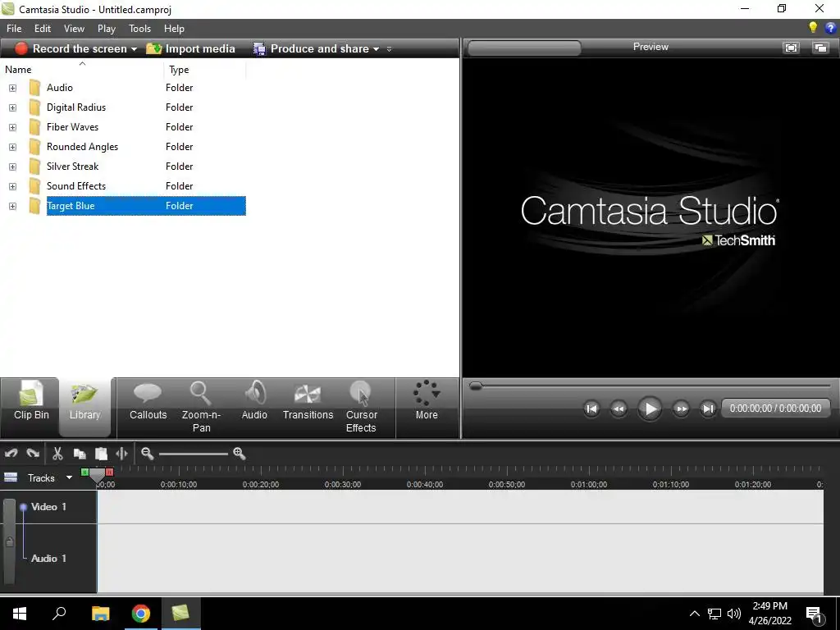Viewport: 840px width, 630px height.
Task: Expand the Target Blue folder
Action: 12,206
